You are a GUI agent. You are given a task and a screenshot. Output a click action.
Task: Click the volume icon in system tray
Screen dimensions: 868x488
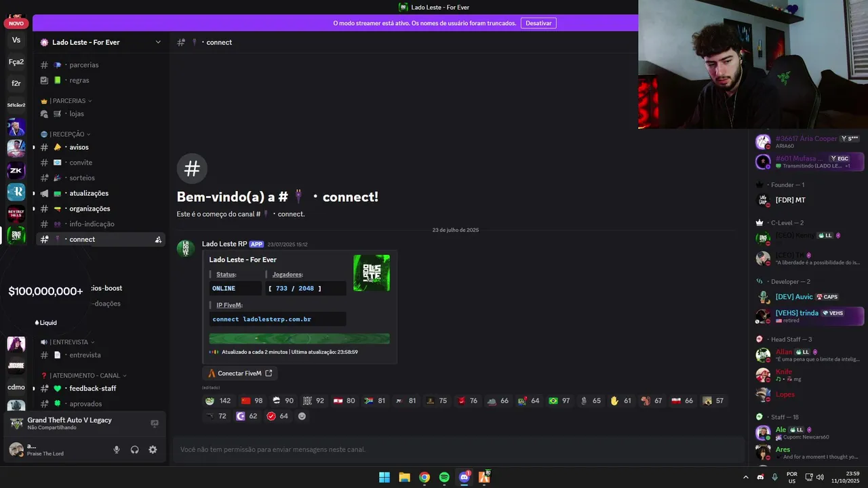pyautogui.click(x=820, y=477)
